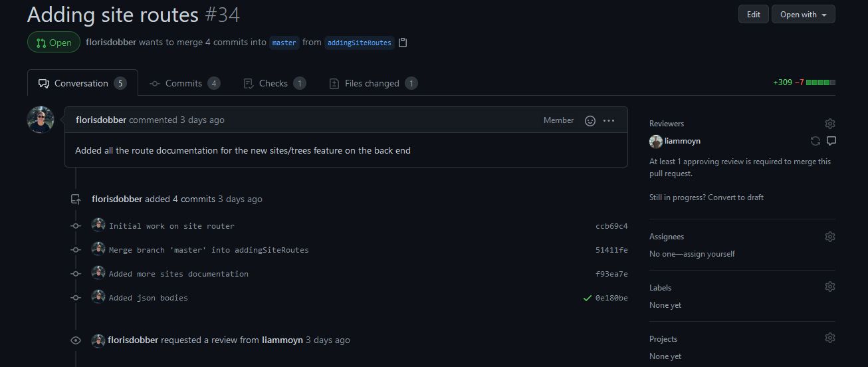
Task: Click liammoyn's reviewer avatar
Action: (655, 141)
